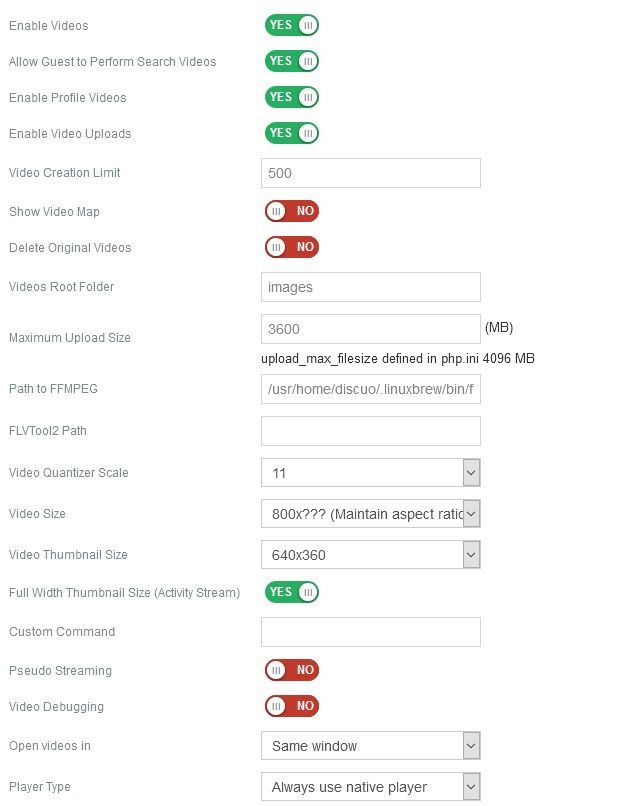This screenshot has height=806, width=617.
Task: Disable Allow Guest to Perform Search Videos
Action: [x=291, y=61]
